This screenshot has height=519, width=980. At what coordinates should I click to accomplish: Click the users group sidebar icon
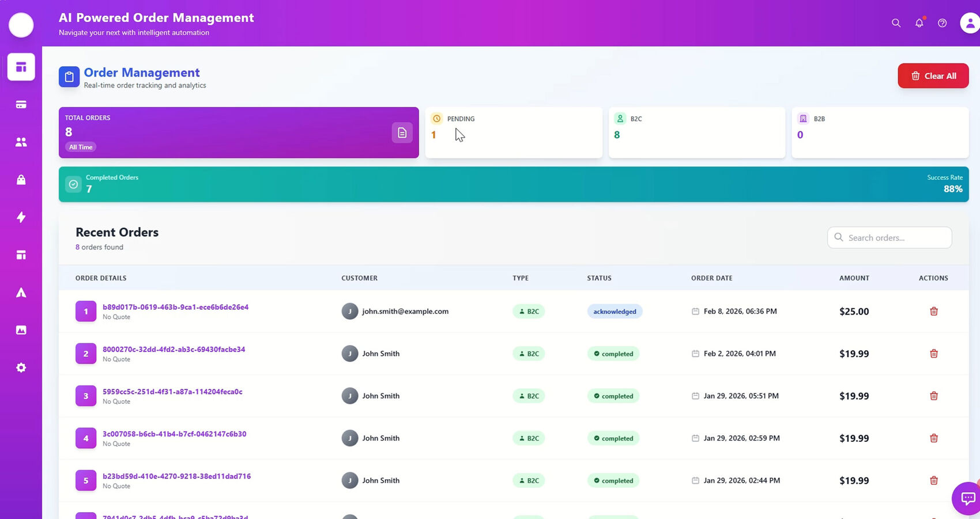click(x=21, y=142)
